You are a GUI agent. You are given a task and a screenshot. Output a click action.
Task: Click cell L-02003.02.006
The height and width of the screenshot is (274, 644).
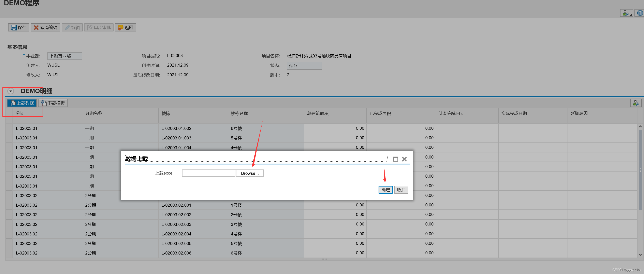click(193, 253)
